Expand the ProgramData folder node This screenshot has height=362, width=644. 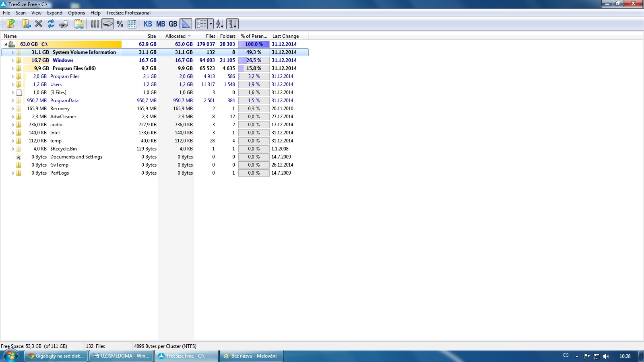13,101
